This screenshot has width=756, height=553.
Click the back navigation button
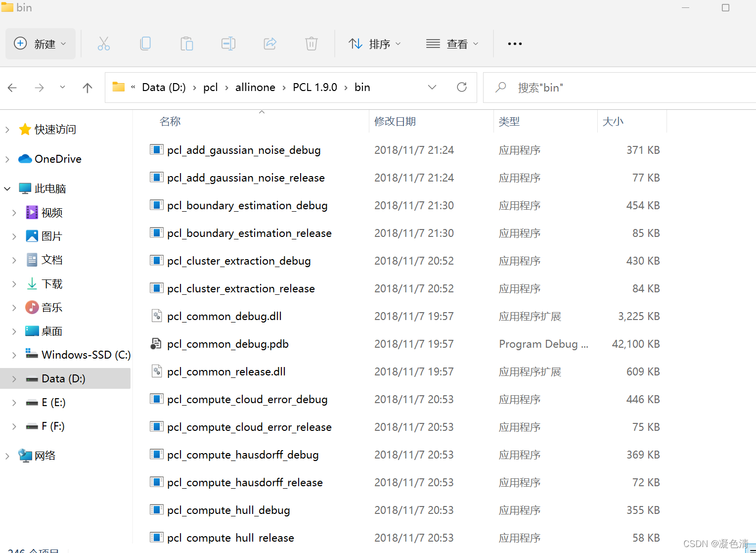pyautogui.click(x=12, y=87)
